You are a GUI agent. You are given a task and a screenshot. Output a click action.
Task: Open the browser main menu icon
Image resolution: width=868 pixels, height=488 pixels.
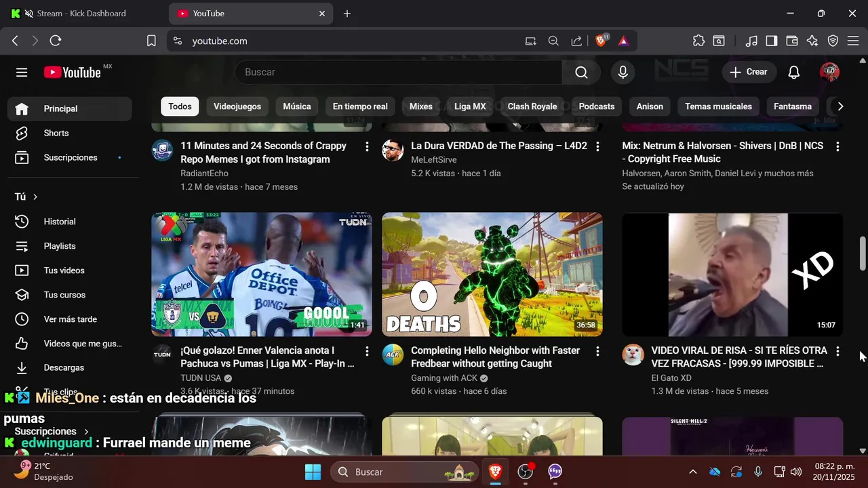click(x=853, y=41)
